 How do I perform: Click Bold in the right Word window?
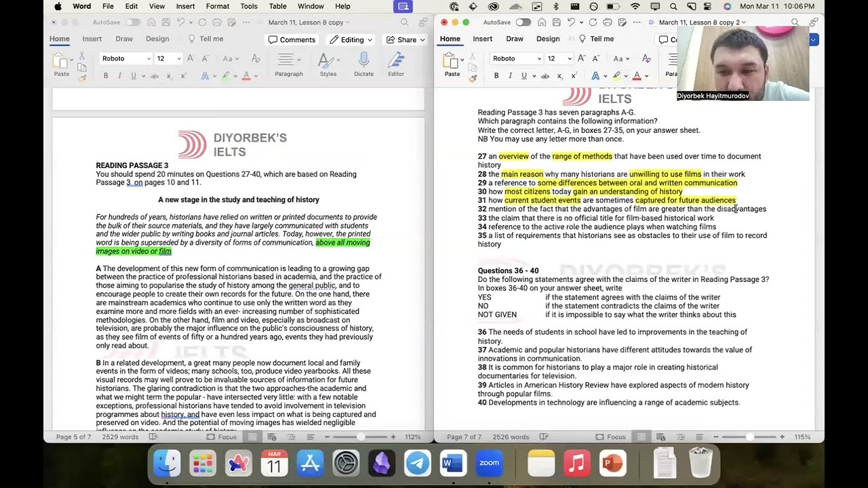[x=496, y=76]
